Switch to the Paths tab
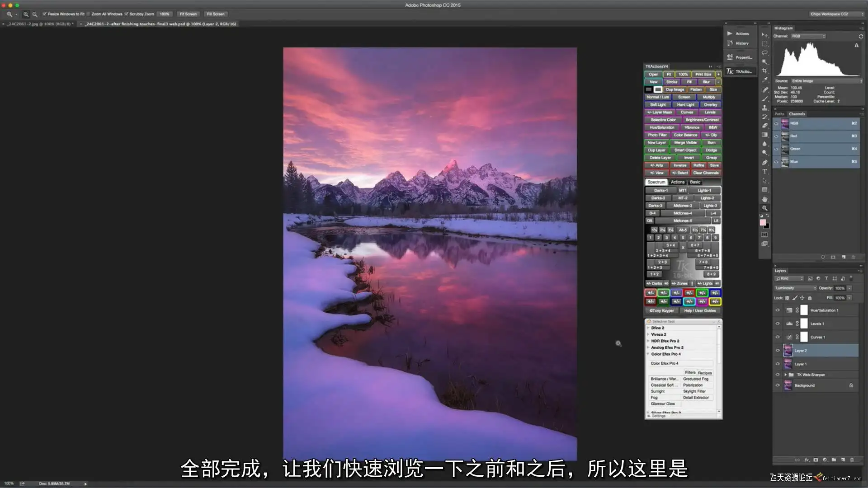 tap(779, 114)
